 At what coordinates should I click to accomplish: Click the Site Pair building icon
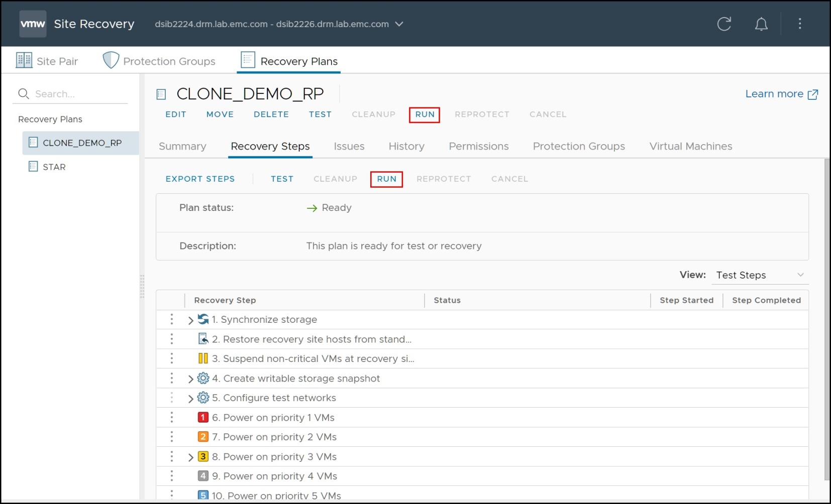pos(24,60)
